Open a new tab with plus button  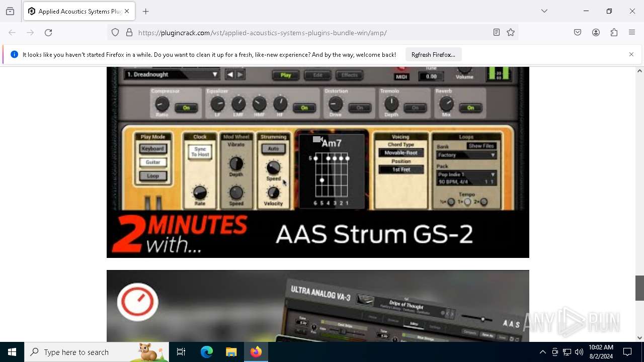tap(146, 11)
